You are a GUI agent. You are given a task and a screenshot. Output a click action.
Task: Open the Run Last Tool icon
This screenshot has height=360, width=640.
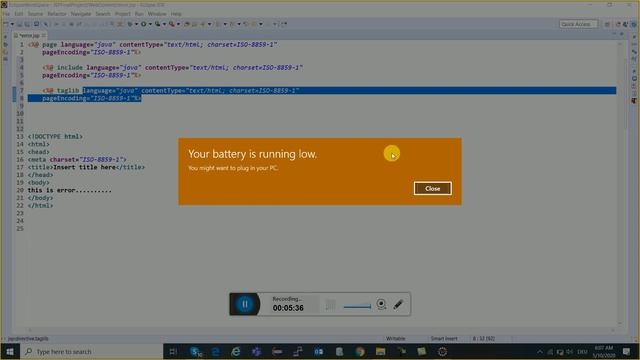point(172,24)
